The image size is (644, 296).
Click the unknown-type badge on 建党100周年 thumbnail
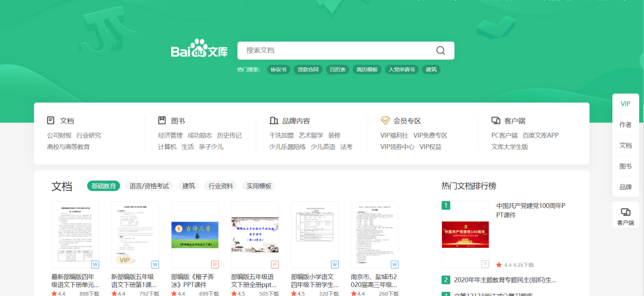[485, 264]
